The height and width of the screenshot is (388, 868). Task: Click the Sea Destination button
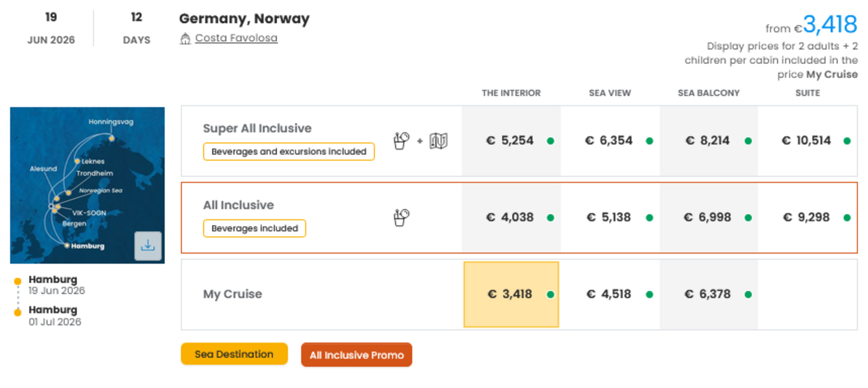tap(234, 354)
